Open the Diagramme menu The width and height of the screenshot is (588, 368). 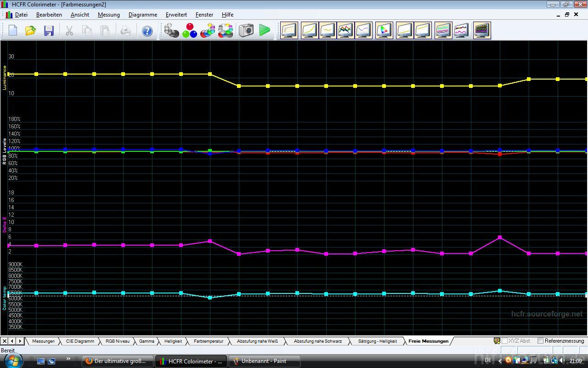(142, 15)
